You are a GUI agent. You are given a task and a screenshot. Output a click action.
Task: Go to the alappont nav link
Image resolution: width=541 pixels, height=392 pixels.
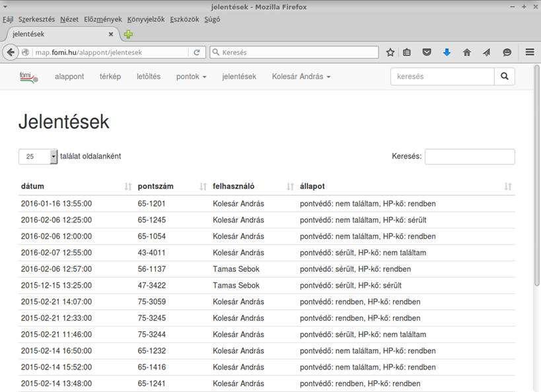point(69,77)
